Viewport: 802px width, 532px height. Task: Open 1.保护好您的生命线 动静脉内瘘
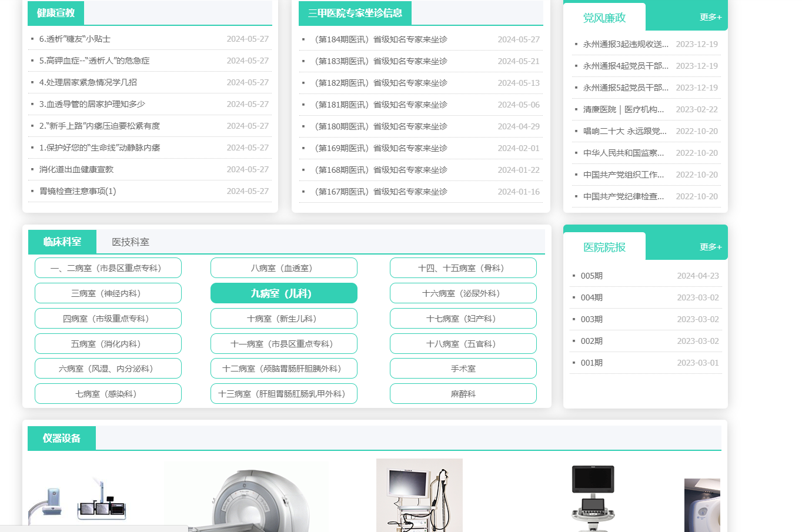click(x=99, y=148)
